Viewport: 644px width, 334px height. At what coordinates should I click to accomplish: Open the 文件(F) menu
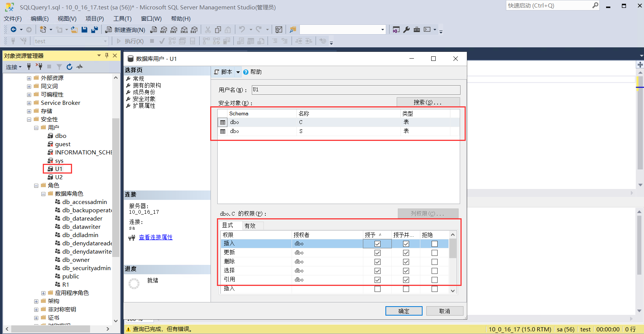(13, 18)
